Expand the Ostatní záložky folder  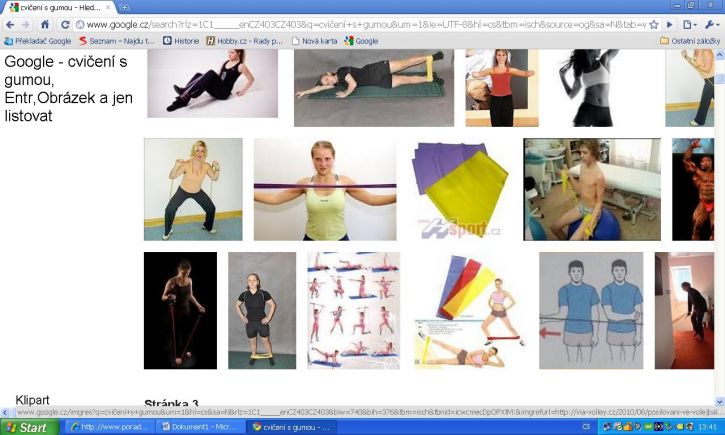[x=689, y=41]
